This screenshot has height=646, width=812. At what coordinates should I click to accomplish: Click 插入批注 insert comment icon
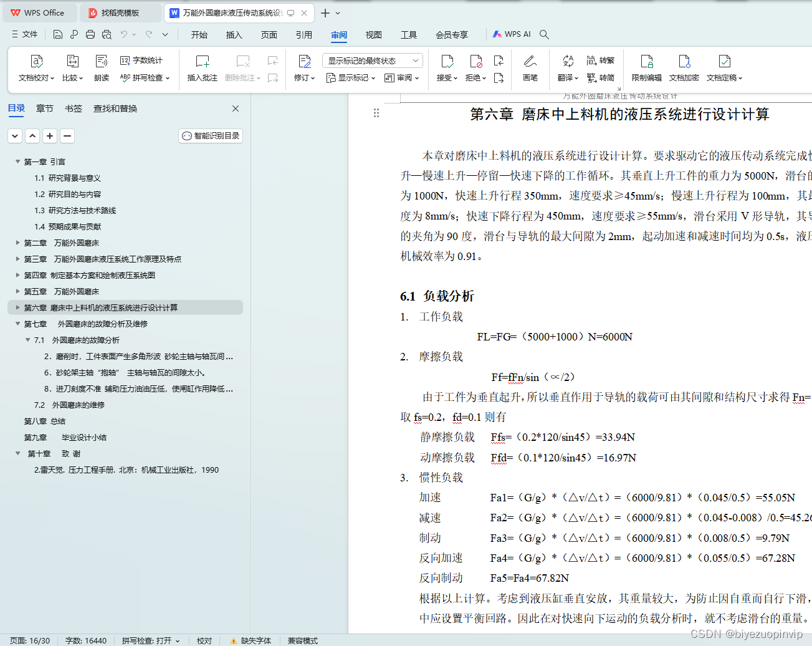203,61
